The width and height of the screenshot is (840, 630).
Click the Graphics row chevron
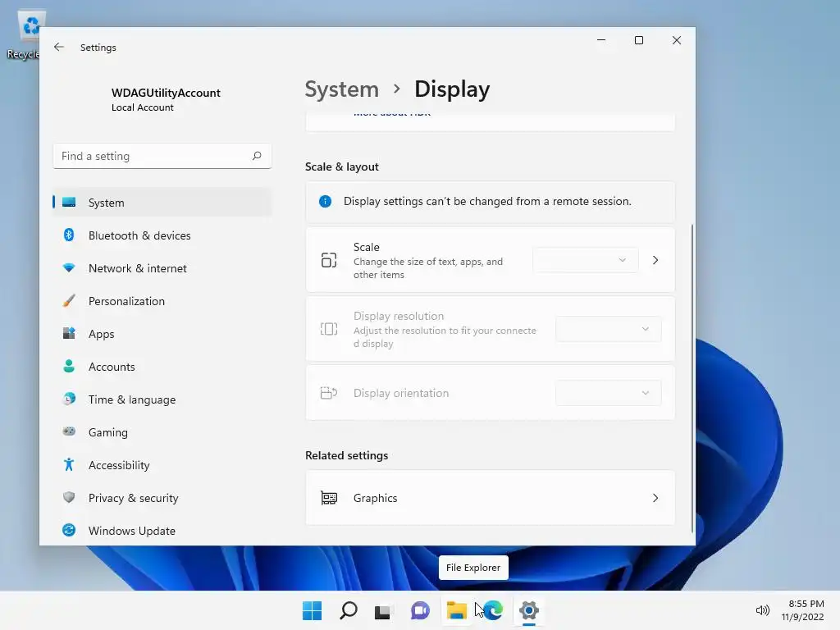tap(655, 498)
